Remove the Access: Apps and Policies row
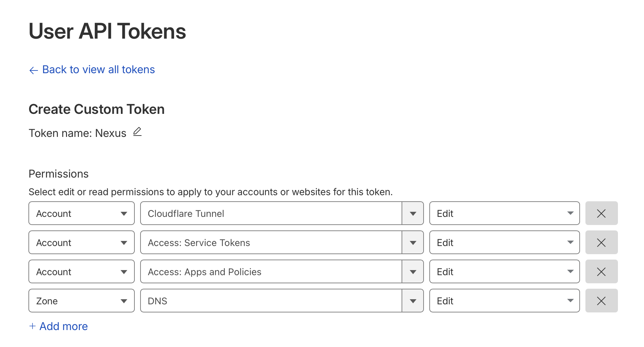 tap(601, 272)
